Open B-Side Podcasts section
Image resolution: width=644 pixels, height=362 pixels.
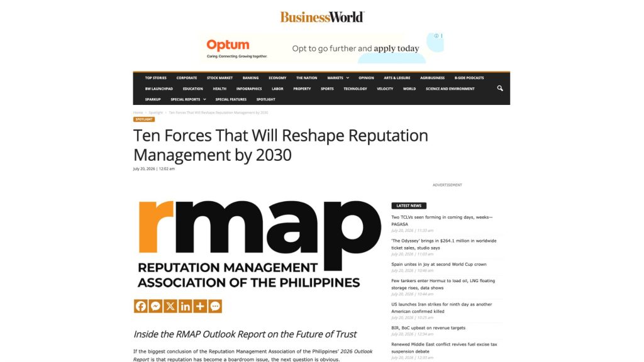pos(469,78)
